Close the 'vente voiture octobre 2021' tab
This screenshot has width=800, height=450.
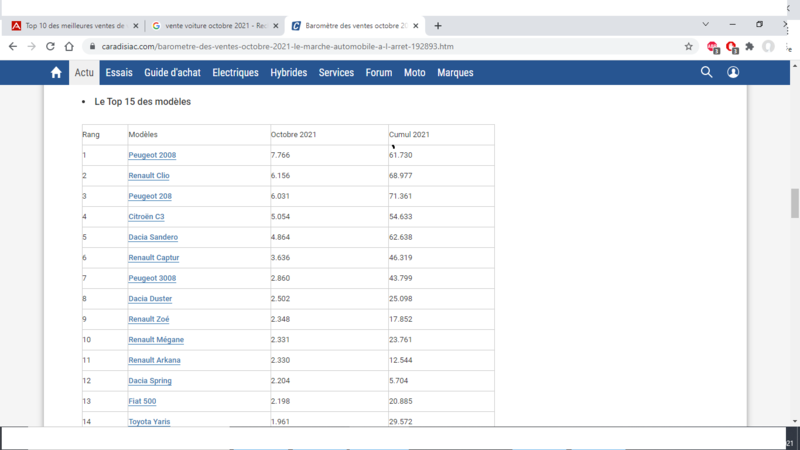(x=276, y=25)
